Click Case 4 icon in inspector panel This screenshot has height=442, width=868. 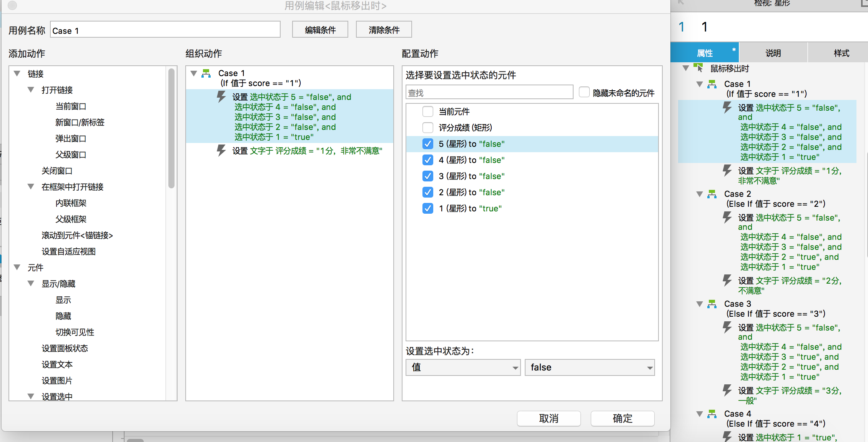tap(712, 414)
